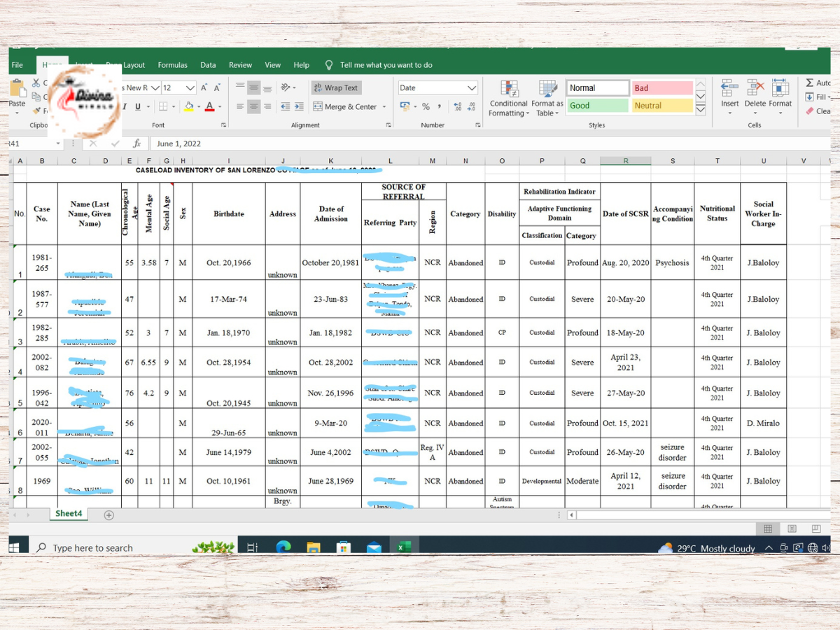Expand the cell Styles gallery
Screen dimensions: 840x630
click(701, 109)
